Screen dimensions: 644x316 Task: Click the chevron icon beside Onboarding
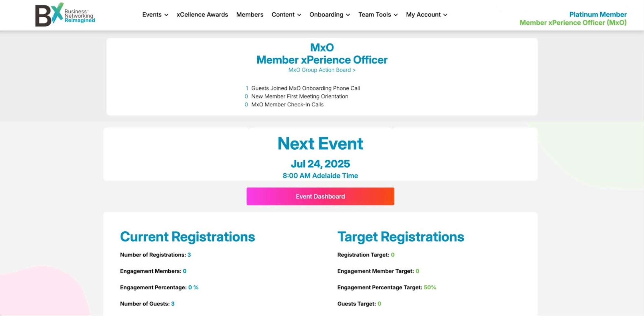[x=348, y=15]
